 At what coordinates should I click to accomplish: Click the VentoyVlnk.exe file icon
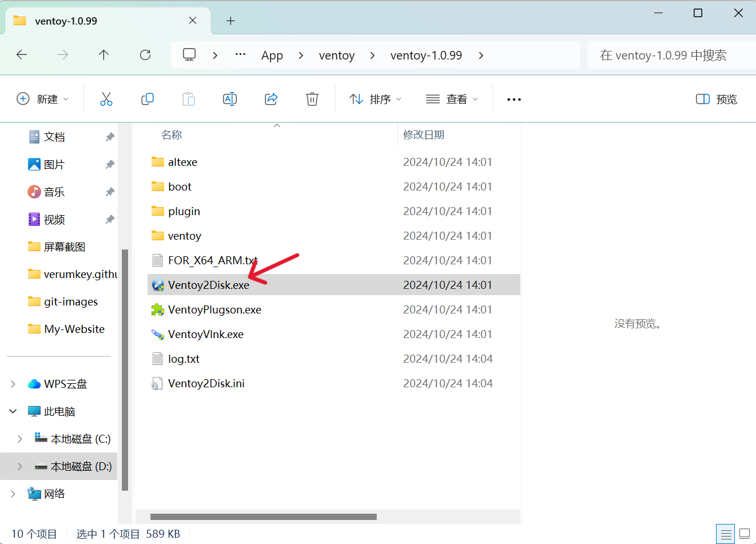pos(158,334)
